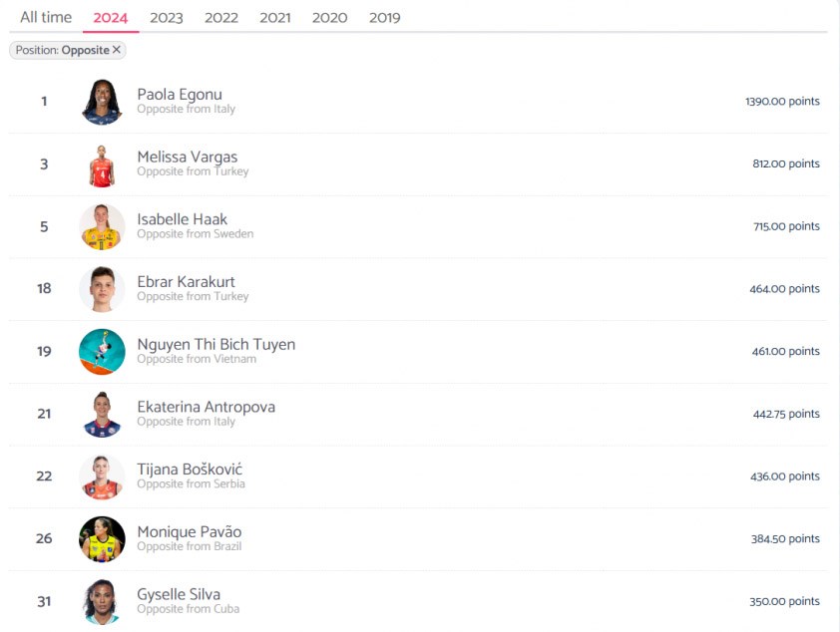Click Melissa Vargas's avatar image
The width and height of the screenshot is (840, 632).
[102, 164]
